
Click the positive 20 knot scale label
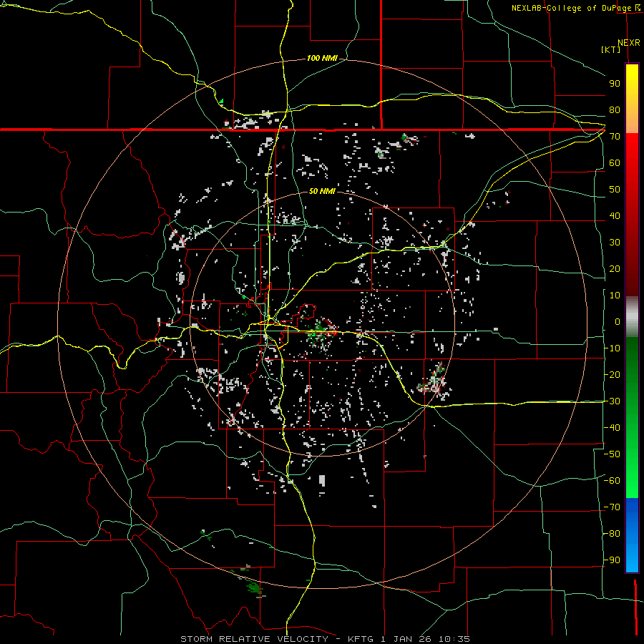[x=615, y=268]
